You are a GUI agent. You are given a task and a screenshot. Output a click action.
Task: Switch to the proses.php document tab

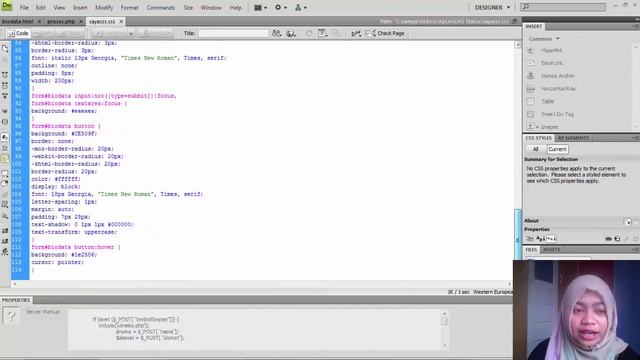61,21
